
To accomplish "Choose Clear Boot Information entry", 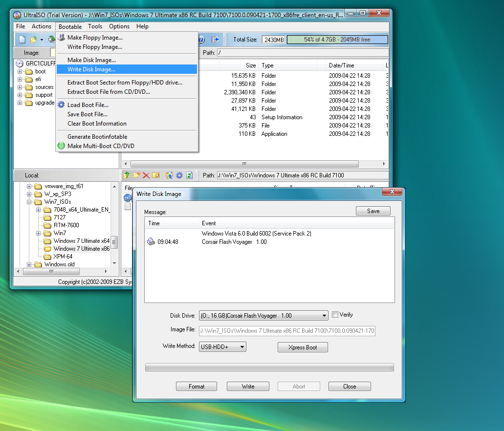I will point(127,124).
